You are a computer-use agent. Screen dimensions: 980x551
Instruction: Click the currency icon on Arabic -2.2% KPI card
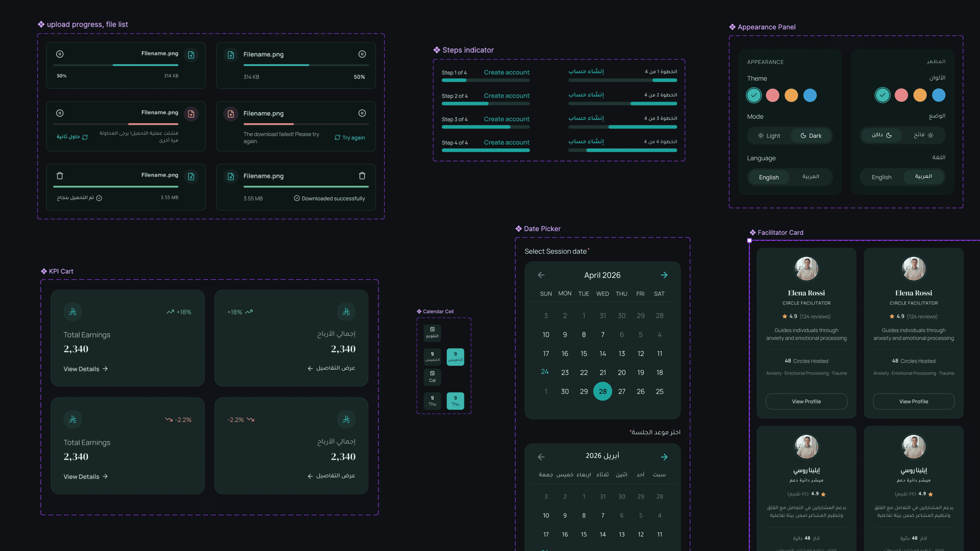pos(346,419)
